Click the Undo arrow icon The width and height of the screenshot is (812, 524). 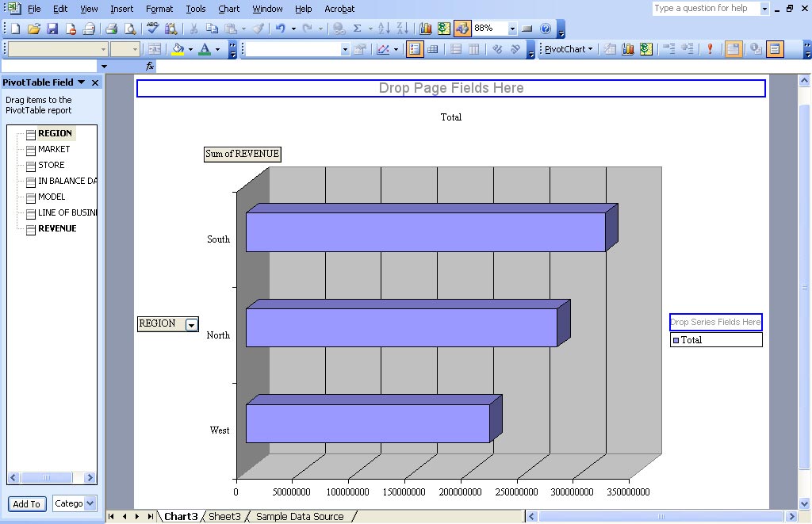(280, 29)
